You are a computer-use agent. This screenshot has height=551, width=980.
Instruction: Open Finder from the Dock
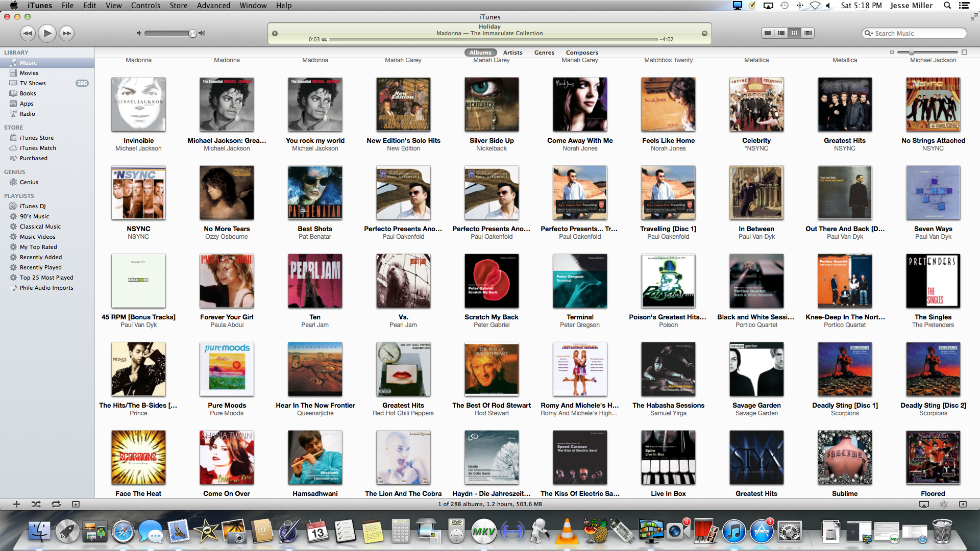[39, 532]
